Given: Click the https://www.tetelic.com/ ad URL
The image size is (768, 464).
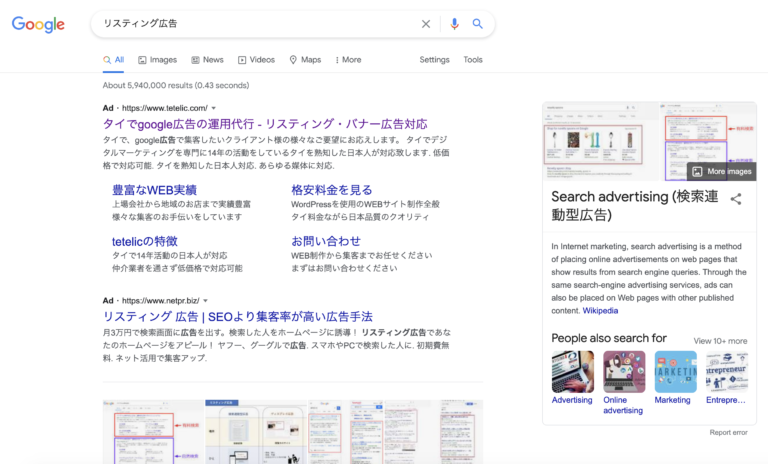Looking at the screenshot, I should 165,108.
